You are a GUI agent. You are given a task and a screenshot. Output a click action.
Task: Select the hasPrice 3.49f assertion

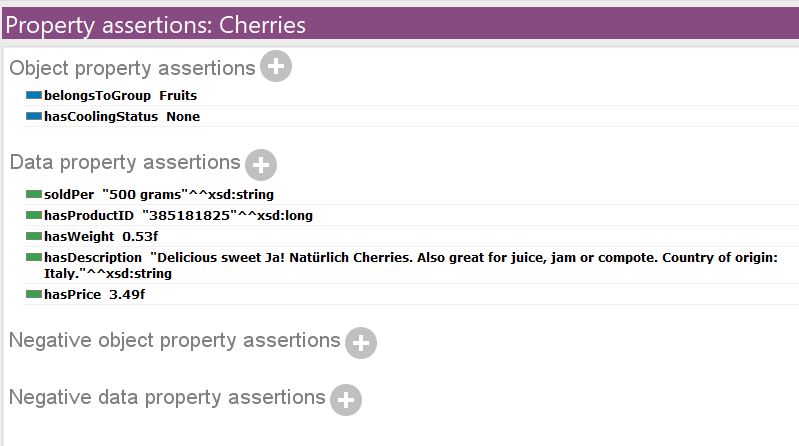click(412, 294)
